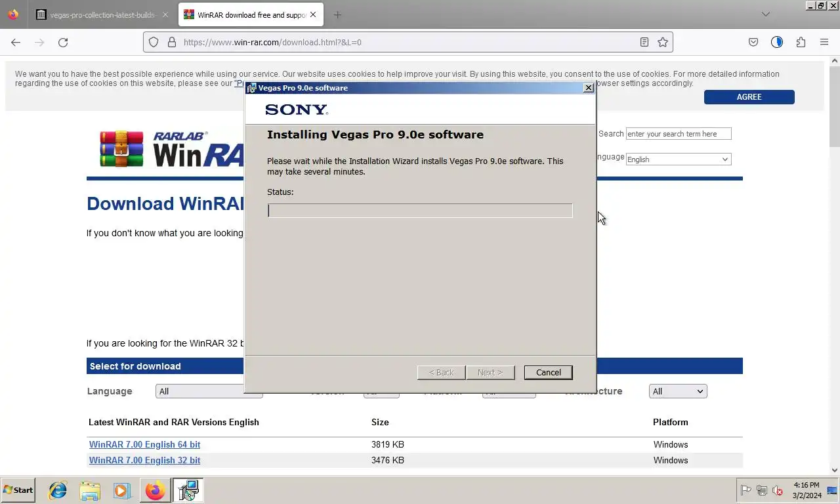Click the Firefox account profile icon

(777, 42)
